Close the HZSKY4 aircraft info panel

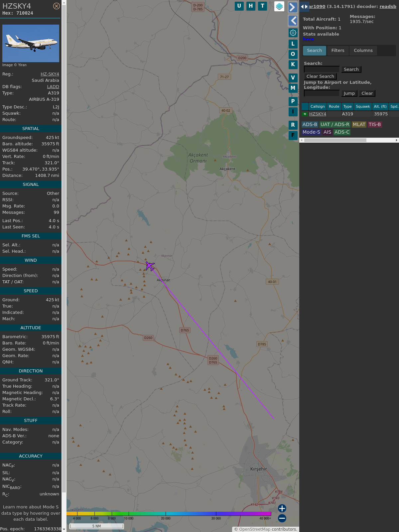pos(57,6)
